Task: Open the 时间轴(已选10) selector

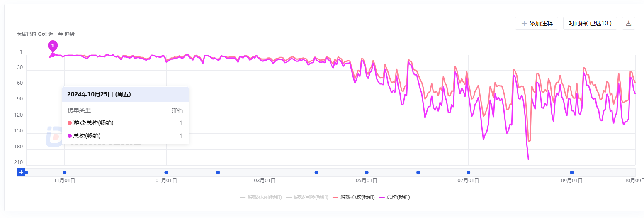Action: click(x=590, y=23)
